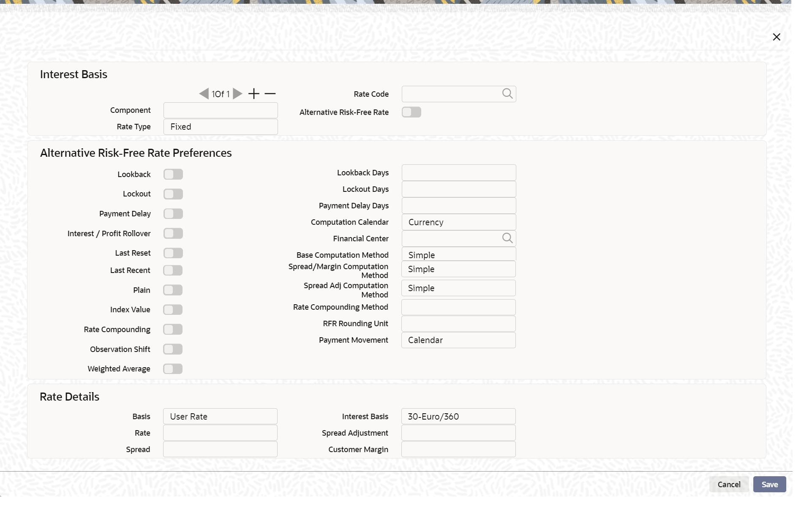This screenshot has height=532, width=804.
Task: Open Financial Center search lookup icon
Action: click(x=507, y=238)
